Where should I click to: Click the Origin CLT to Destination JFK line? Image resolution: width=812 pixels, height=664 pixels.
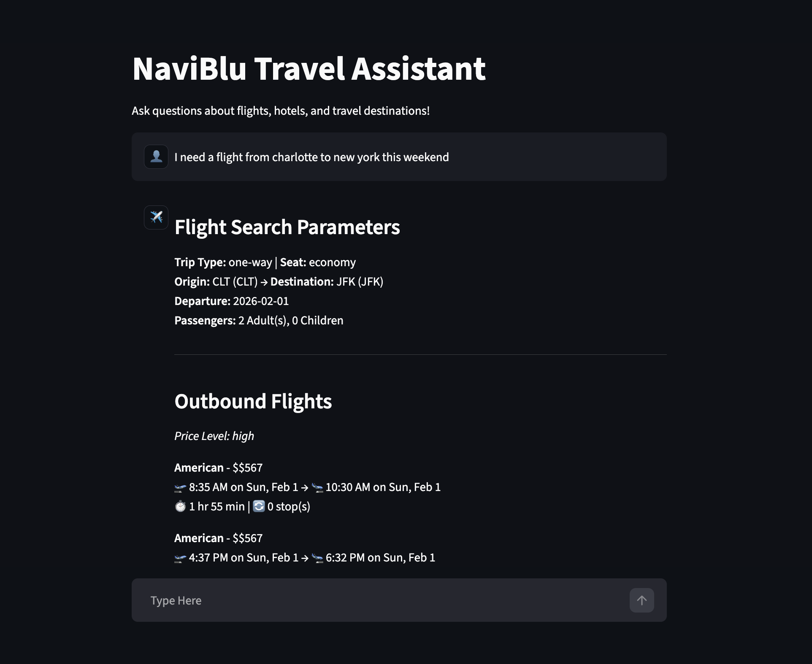click(279, 281)
